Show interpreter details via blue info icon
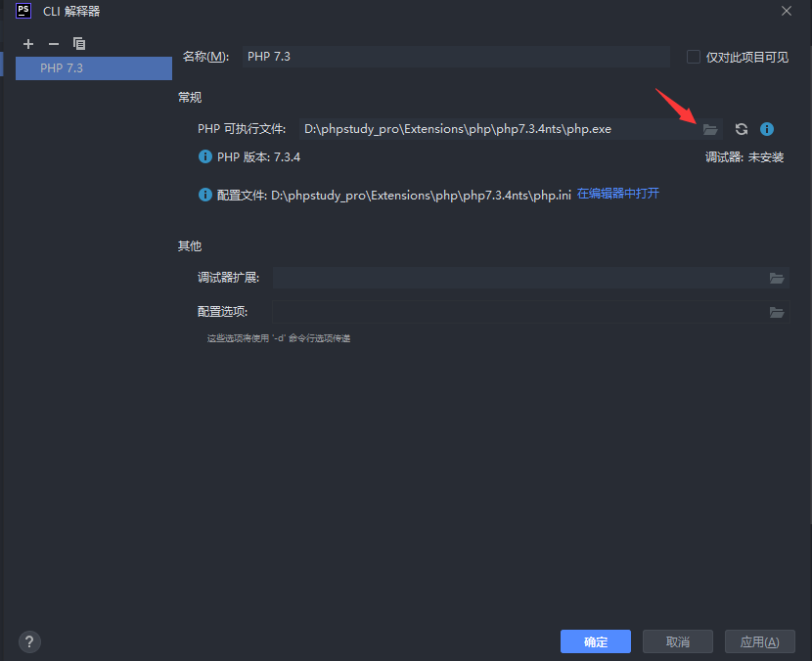This screenshot has height=661, width=812. coord(767,128)
